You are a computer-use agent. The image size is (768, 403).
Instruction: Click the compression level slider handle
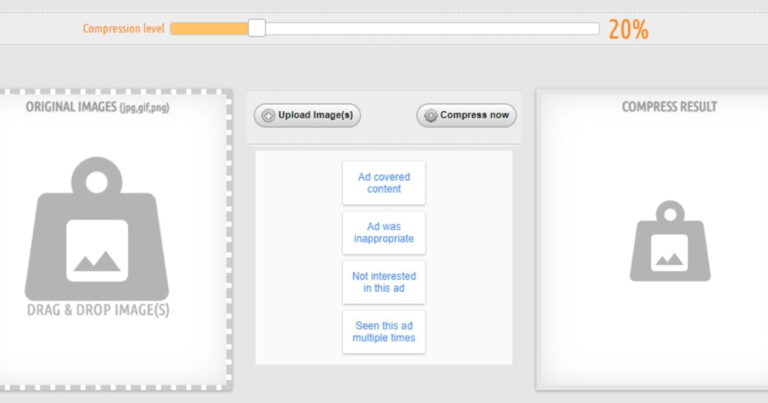[256, 29]
